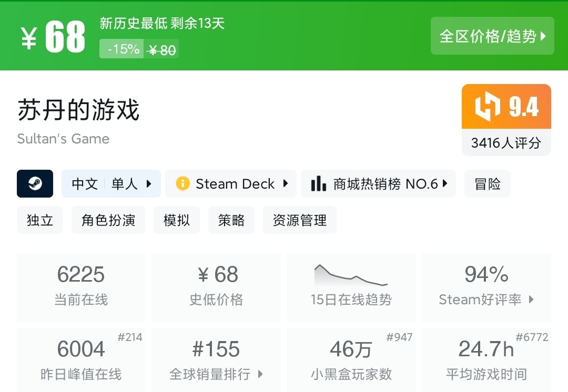The width and height of the screenshot is (568, 392).
Task: Open 全球销量排行 ranking arrow
Action: [x=260, y=374]
